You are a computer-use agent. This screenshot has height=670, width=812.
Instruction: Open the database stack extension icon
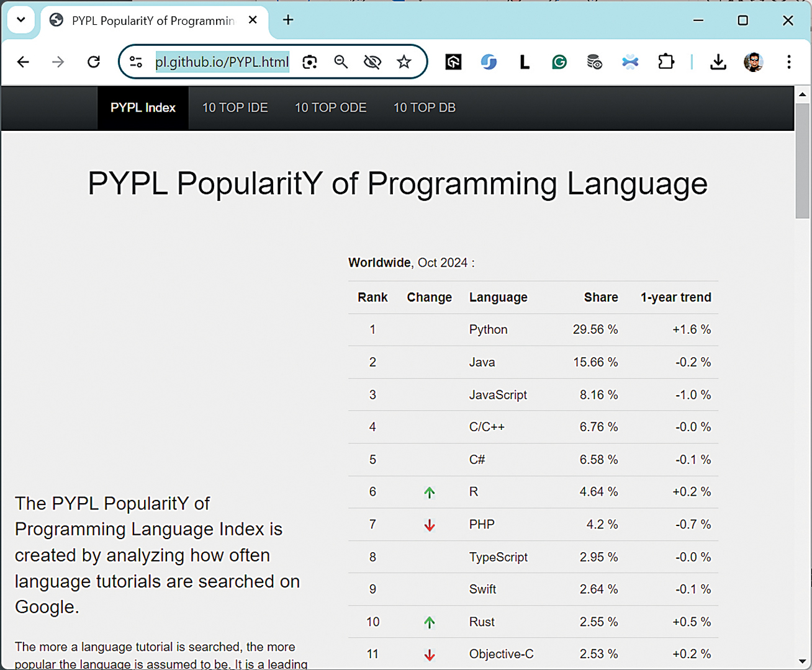pos(595,62)
